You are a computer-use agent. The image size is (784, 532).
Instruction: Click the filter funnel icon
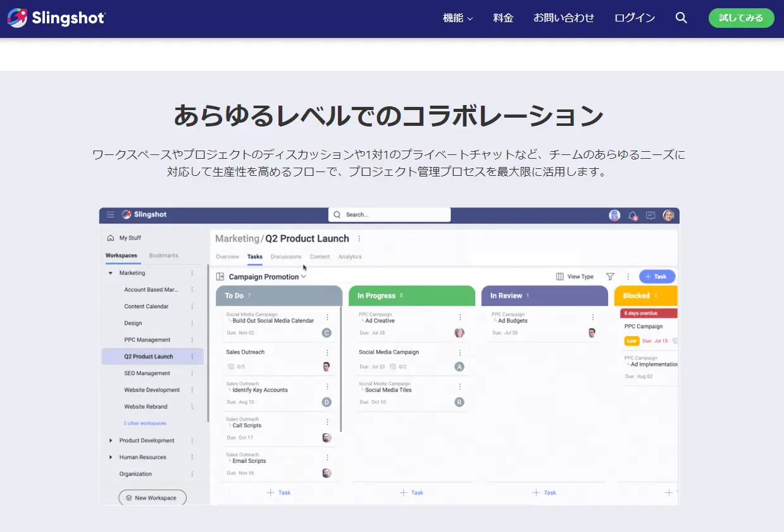click(x=610, y=276)
